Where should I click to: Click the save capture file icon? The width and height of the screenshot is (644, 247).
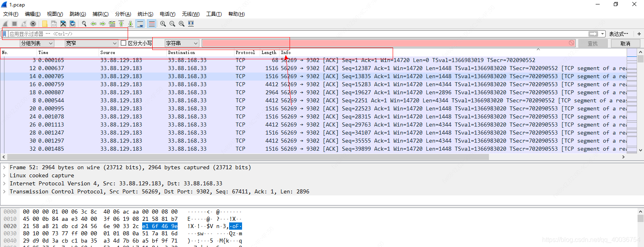(x=54, y=24)
